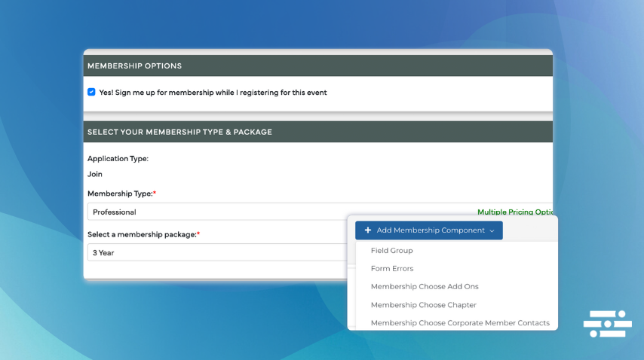Uncheck the membership sign-up checkbox
Image resolution: width=644 pixels, height=360 pixels.
pyautogui.click(x=91, y=92)
